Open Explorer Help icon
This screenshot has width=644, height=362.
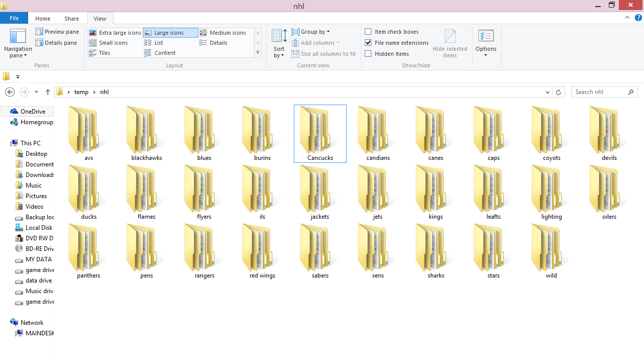[638, 18]
